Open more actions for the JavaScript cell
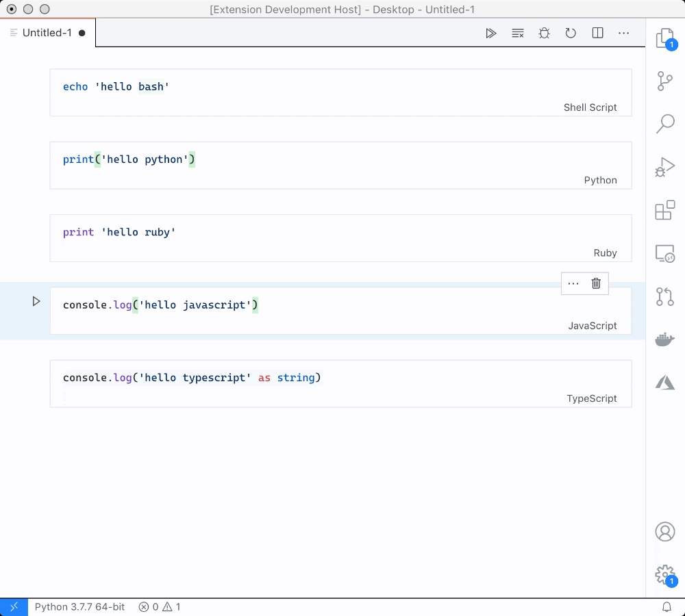The height and width of the screenshot is (616, 685). point(573,283)
